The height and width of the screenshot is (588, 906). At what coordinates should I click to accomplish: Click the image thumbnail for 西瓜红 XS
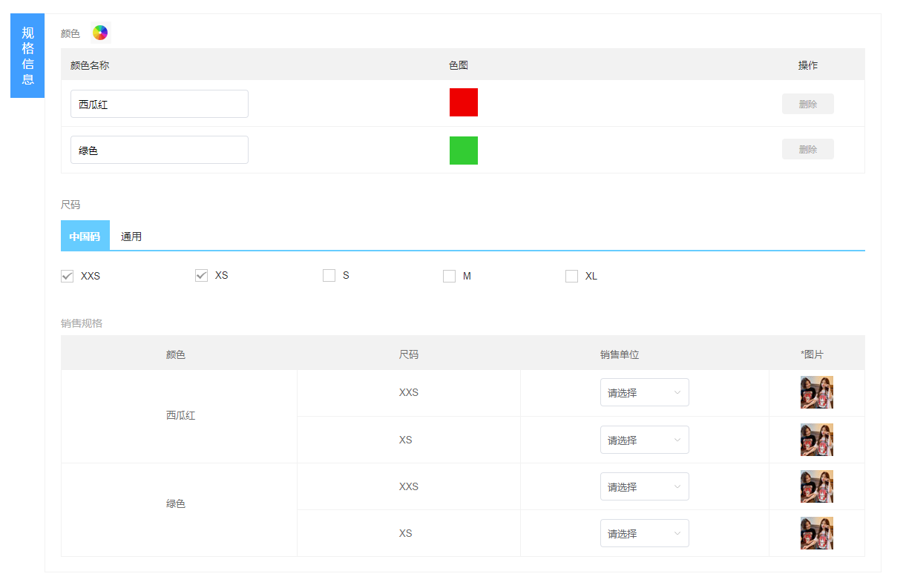(817, 440)
